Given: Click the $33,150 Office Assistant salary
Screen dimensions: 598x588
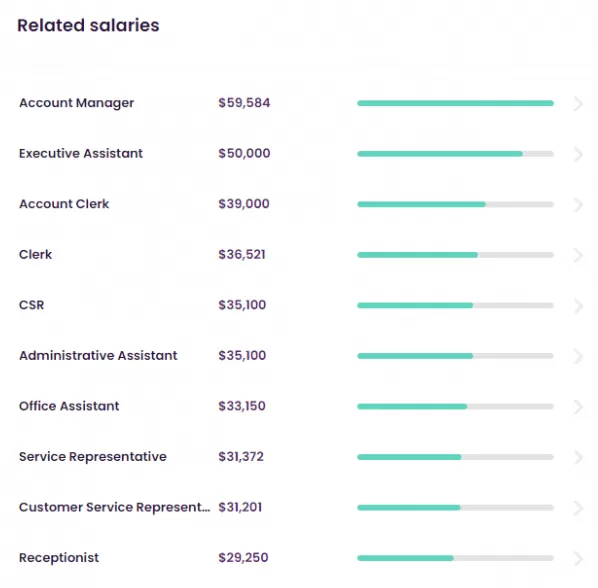Looking at the screenshot, I should (242, 406).
